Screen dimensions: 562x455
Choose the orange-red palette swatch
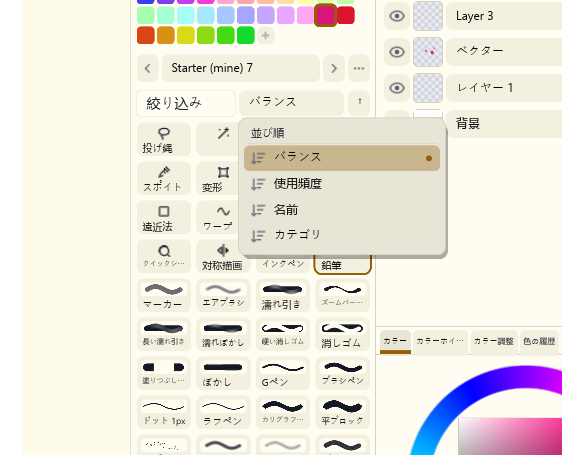coord(146,35)
